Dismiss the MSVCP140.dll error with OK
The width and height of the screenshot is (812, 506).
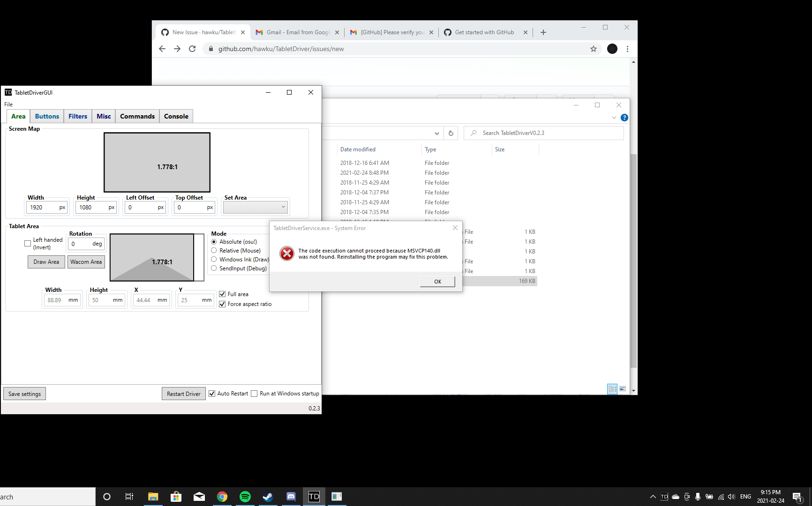[437, 281]
